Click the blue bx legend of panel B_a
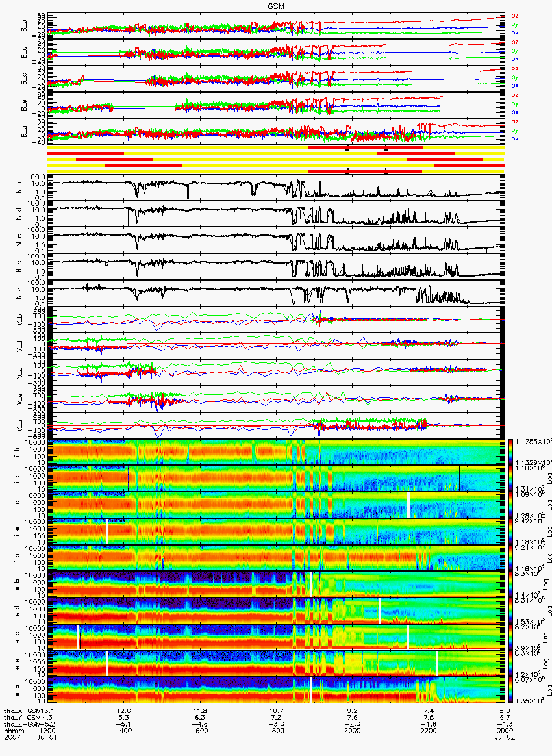This screenshot has height=756, width=552. (x=515, y=138)
